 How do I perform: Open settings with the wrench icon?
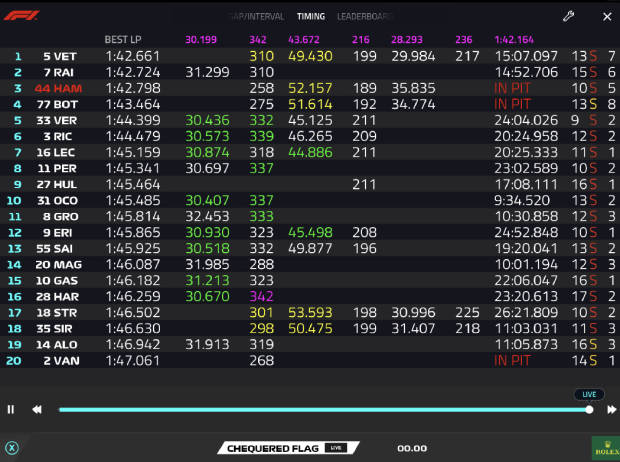pyautogui.click(x=569, y=16)
